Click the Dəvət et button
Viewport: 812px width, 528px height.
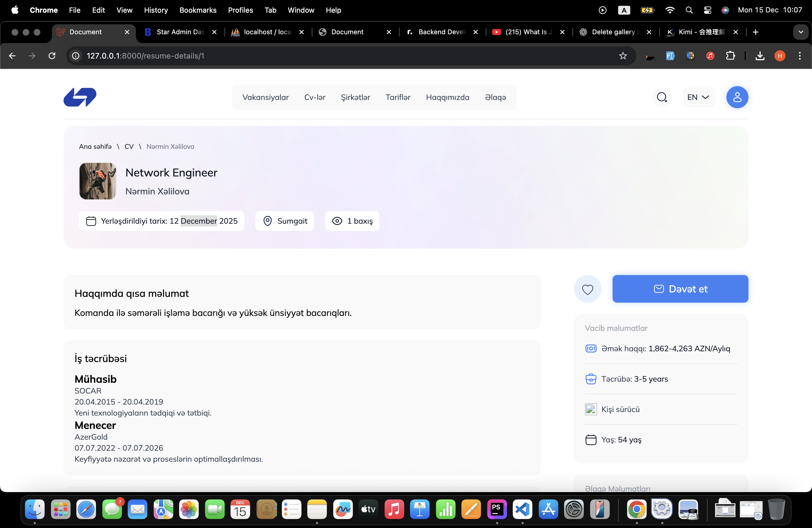(x=680, y=289)
